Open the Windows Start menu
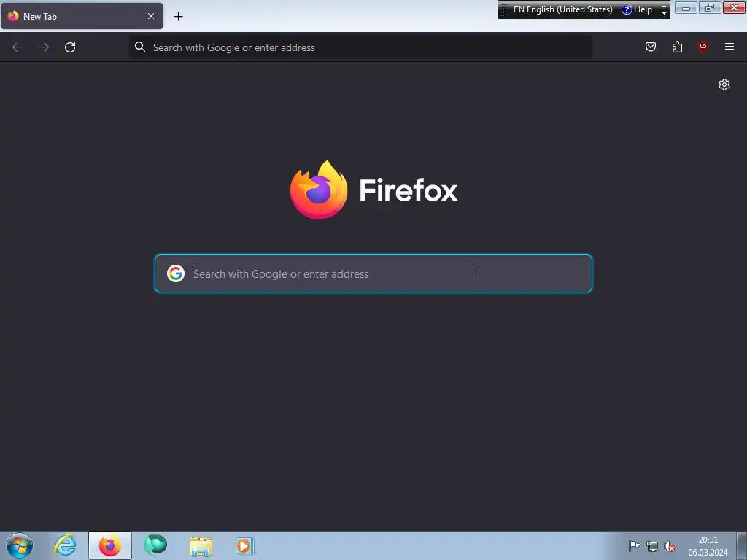Image resolution: width=747 pixels, height=560 pixels. point(20,545)
